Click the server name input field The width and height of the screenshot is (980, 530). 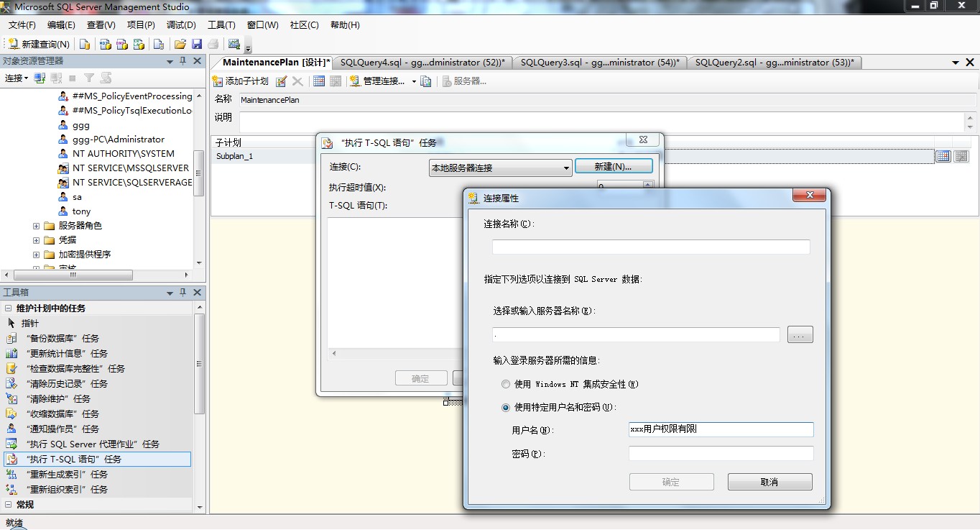636,334
